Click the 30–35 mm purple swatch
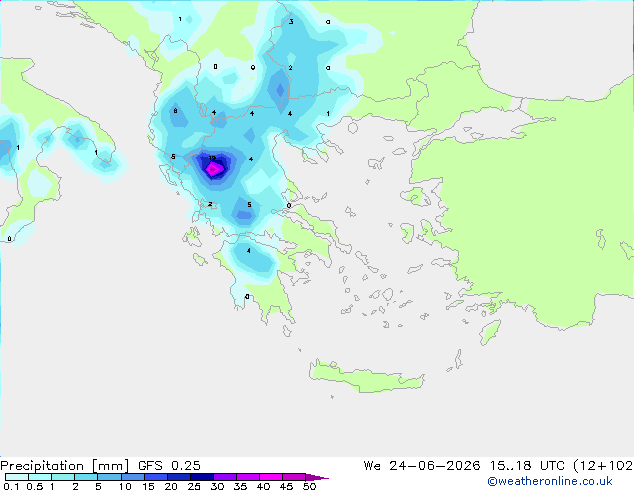This screenshot has width=634, height=490. click(x=224, y=477)
